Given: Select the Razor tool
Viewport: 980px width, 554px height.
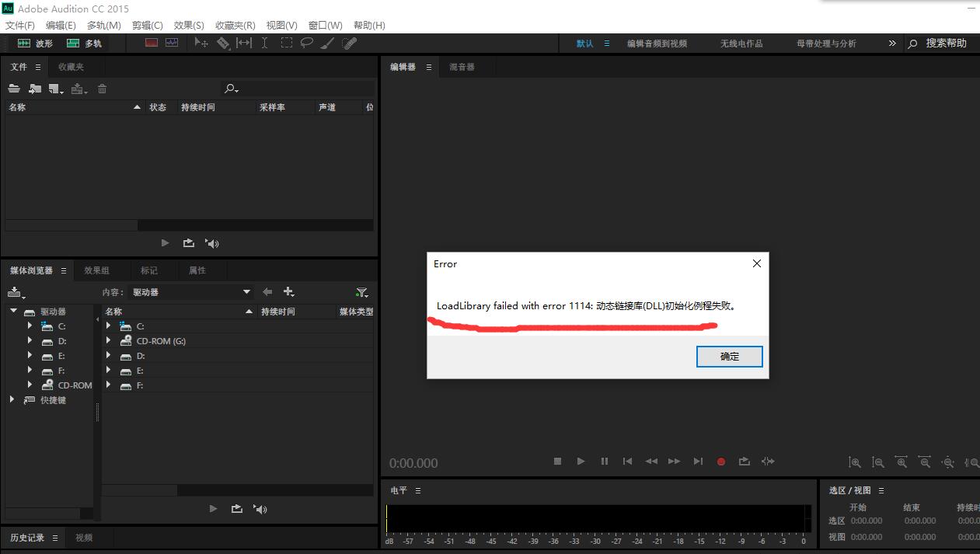Looking at the screenshot, I should (223, 43).
